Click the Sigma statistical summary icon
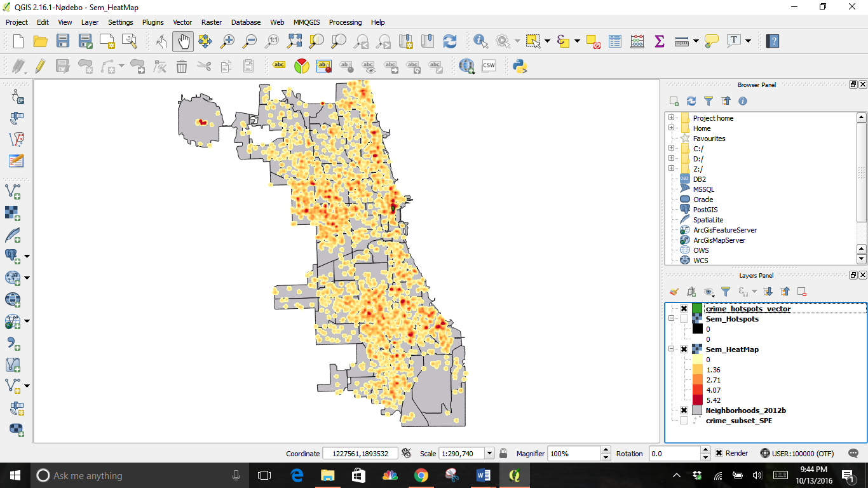 [x=659, y=41]
